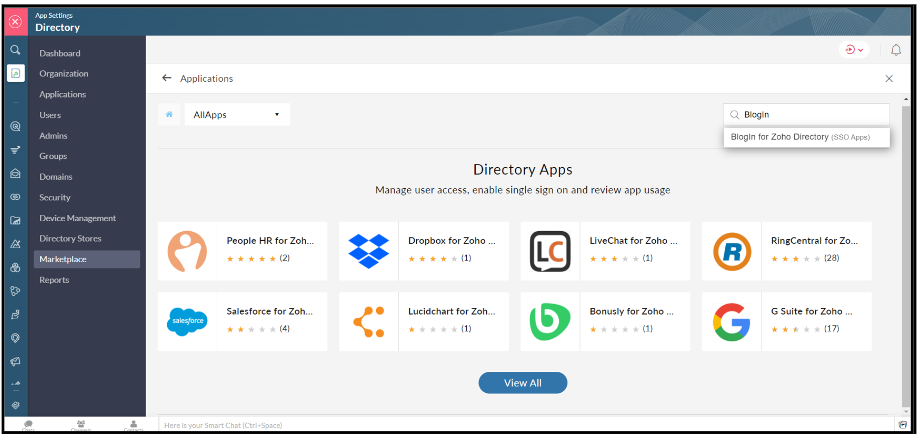
Task: Click the G Suite for Zoho title
Action: (x=812, y=311)
